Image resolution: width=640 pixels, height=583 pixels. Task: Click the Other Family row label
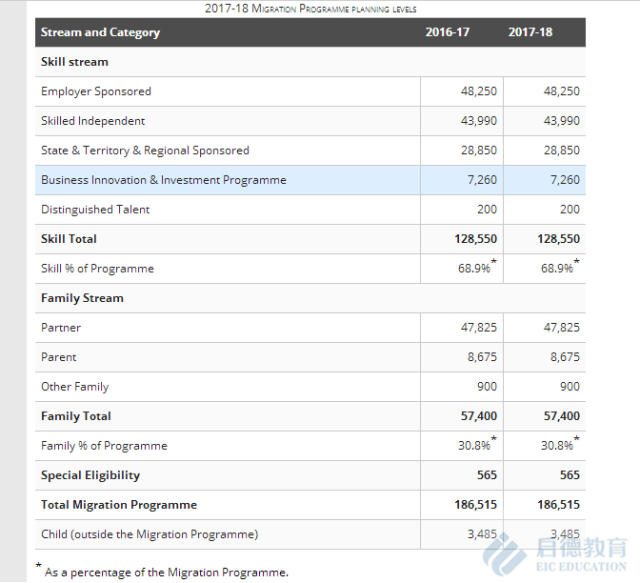coord(76,386)
